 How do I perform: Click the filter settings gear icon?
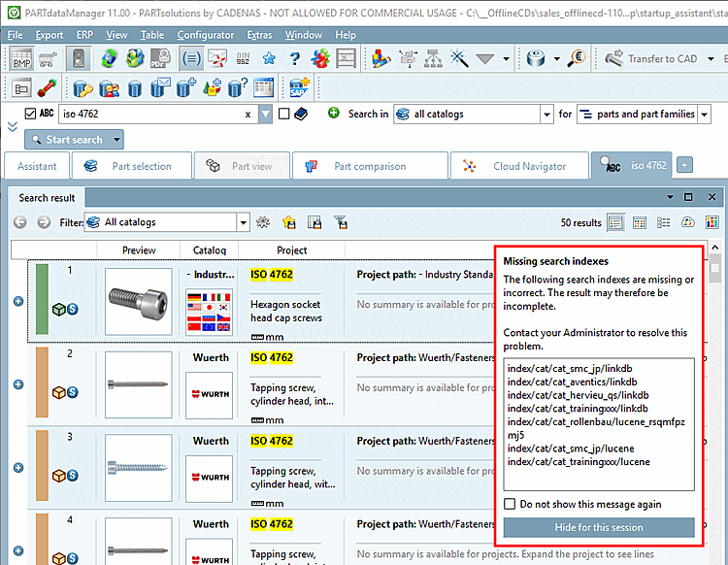(x=262, y=222)
